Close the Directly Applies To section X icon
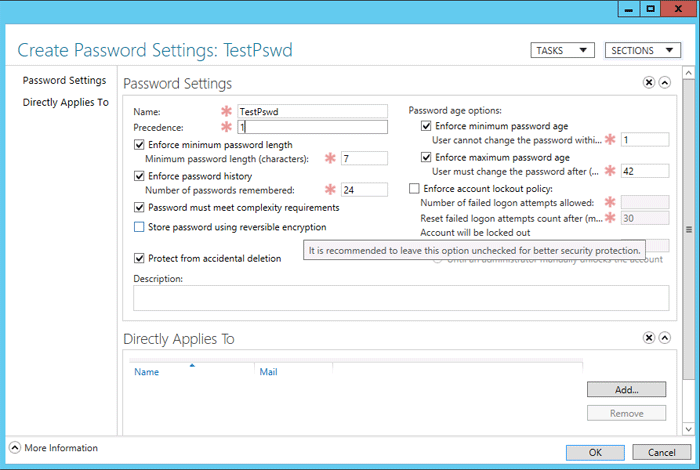Image resolution: width=700 pixels, height=470 pixels. click(x=648, y=338)
